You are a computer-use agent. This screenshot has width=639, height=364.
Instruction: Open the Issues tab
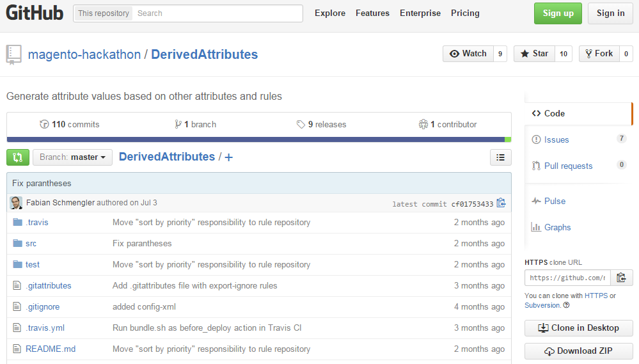click(578, 139)
